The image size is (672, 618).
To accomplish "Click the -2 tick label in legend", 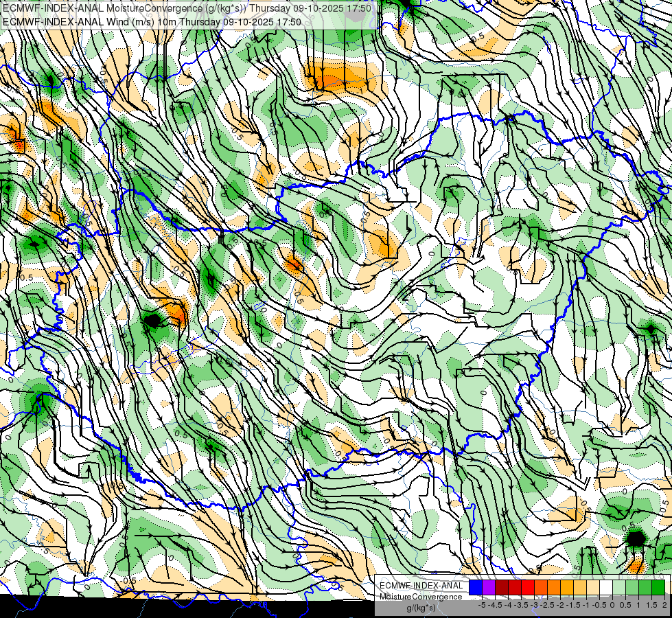I will coord(560,605).
